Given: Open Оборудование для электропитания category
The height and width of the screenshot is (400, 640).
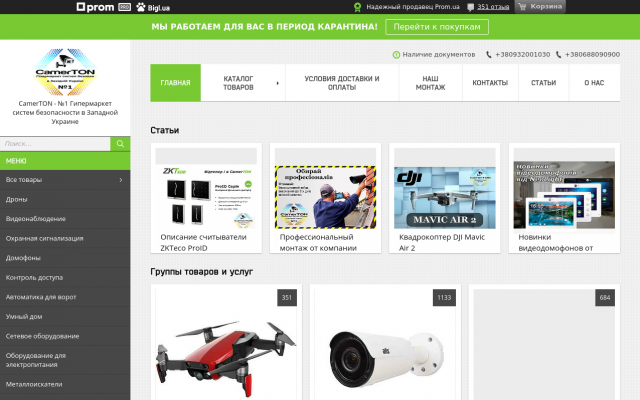Looking at the screenshot, I should click(65, 360).
